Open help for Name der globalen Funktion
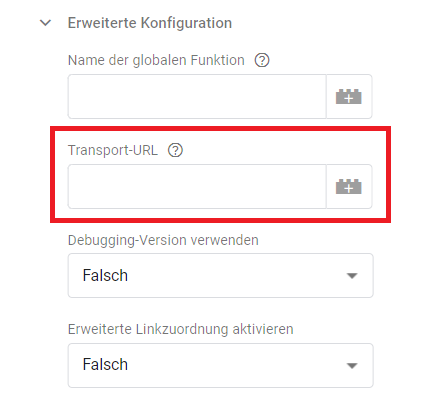Image resolution: width=421 pixels, height=397 pixels. coord(262,60)
